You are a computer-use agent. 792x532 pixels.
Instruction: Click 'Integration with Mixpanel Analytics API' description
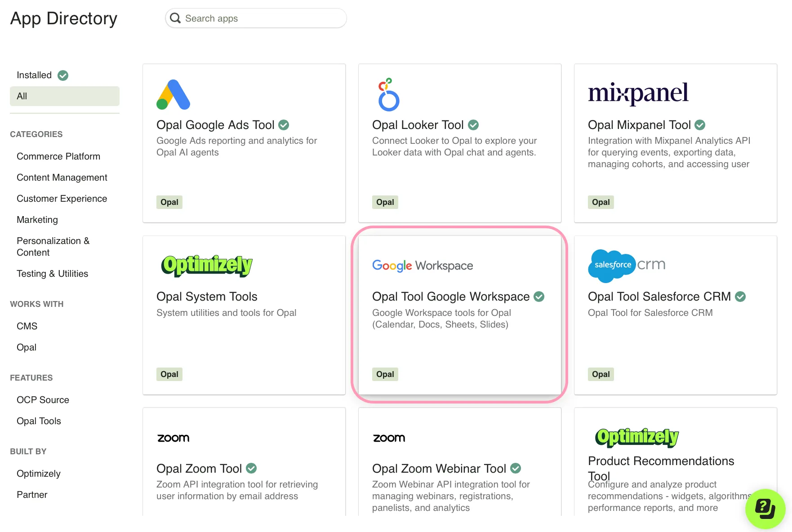(669, 152)
